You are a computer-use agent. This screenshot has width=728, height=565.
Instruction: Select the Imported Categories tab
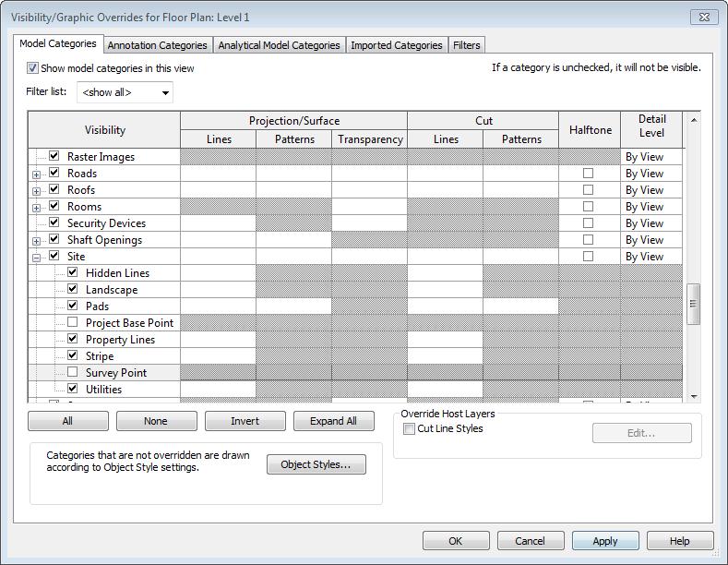tap(397, 45)
